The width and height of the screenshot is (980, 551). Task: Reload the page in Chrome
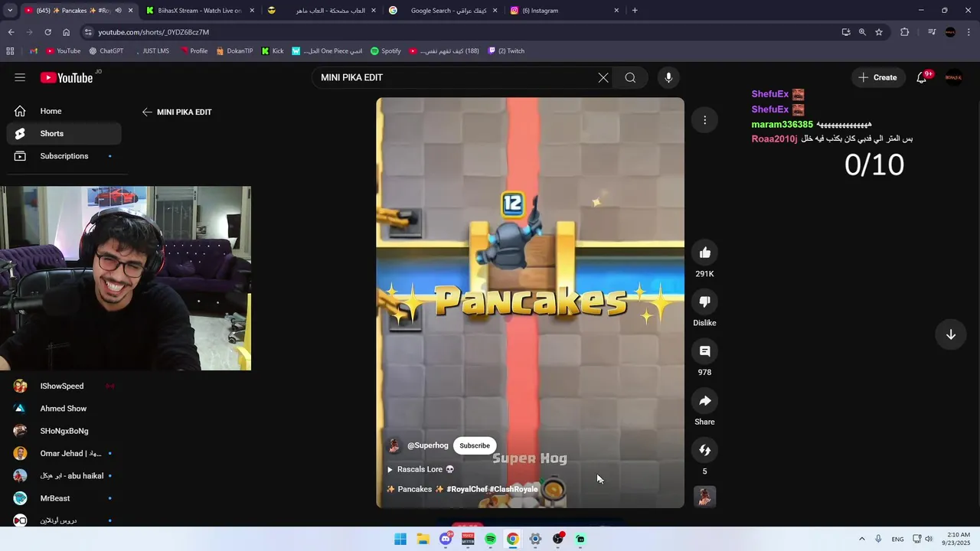point(47,32)
